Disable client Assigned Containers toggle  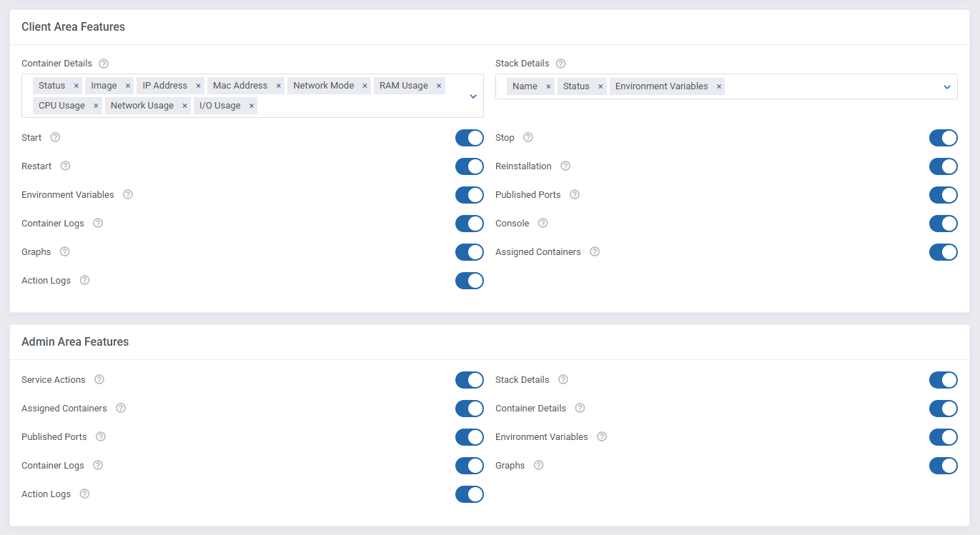click(944, 252)
